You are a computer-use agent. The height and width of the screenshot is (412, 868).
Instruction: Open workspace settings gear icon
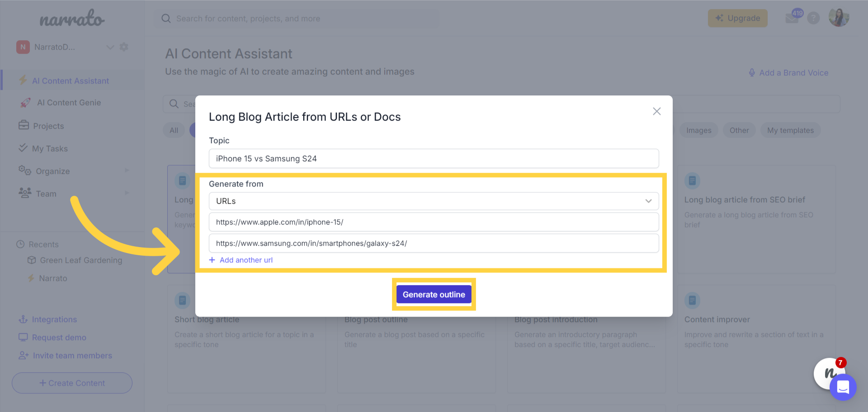click(124, 47)
